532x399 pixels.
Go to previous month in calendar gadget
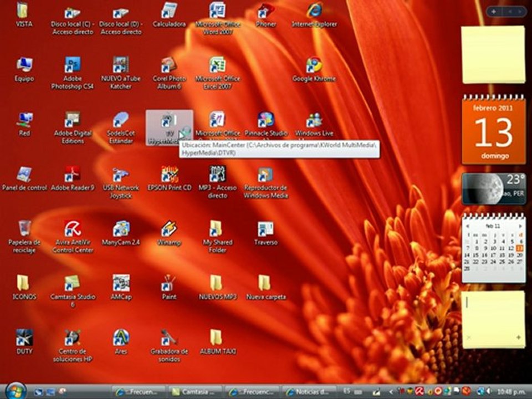tap(467, 226)
